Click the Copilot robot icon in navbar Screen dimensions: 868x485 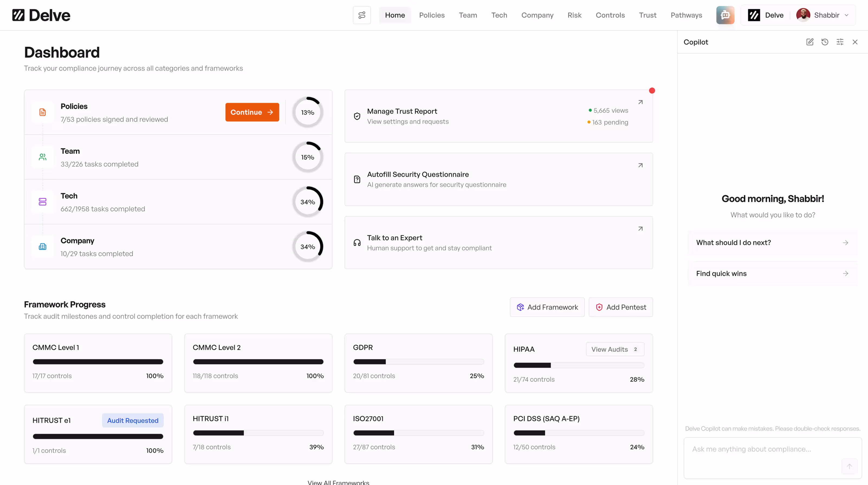coord(725,15)
